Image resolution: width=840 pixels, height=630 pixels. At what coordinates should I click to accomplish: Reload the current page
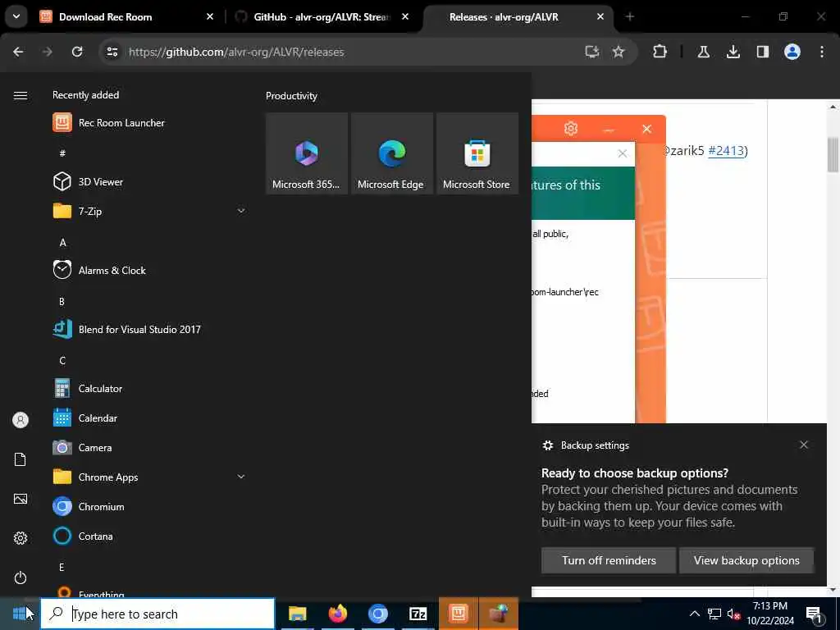coord(77,52)
